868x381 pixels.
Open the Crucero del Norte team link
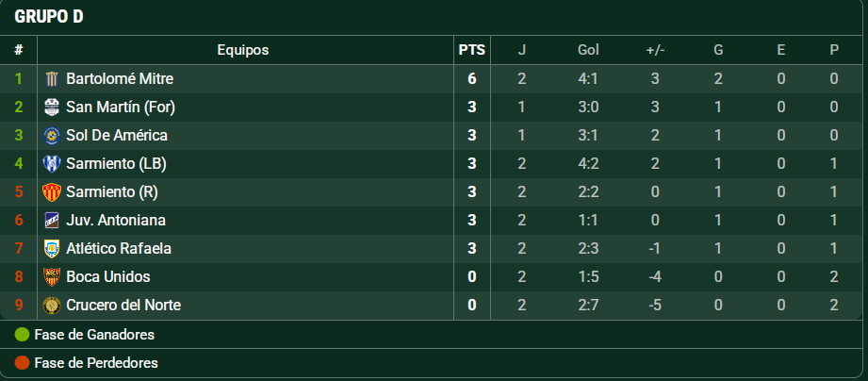pyautogui.click(x=123, y=306)
